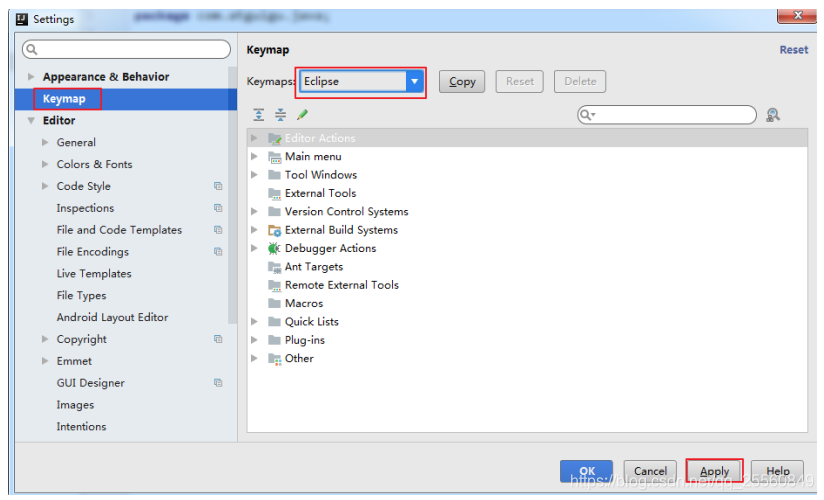824x500 pixels.
Task: Click the project-level icon beside File Encodings
Action: (x=218, y=252)
